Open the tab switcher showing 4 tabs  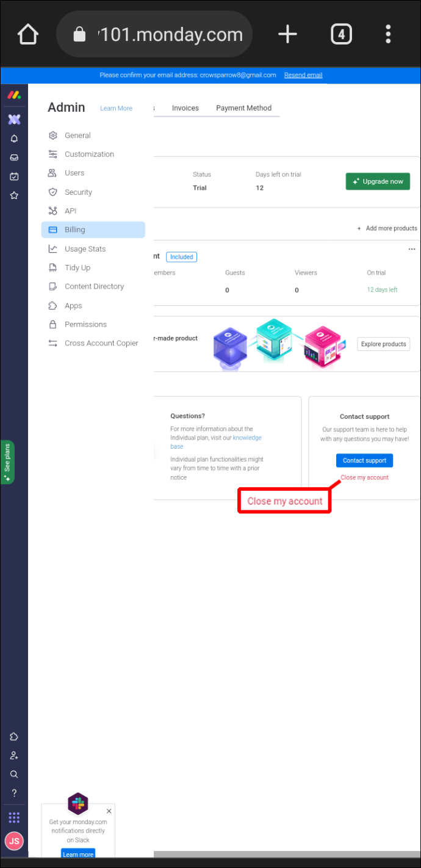[341, 34]
